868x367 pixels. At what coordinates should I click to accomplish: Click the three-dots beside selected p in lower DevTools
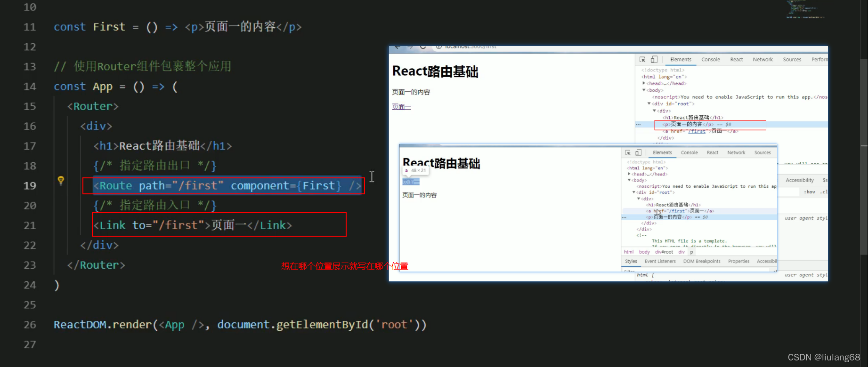624,217
